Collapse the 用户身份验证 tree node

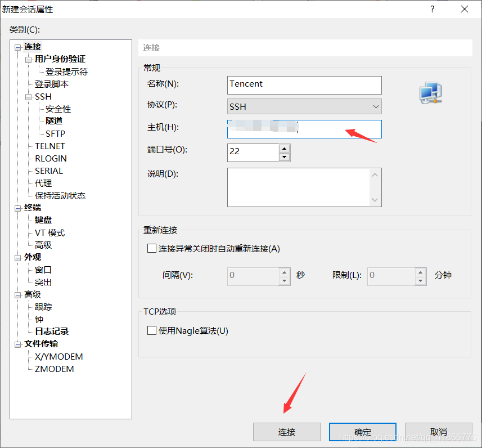pos(28,60)
